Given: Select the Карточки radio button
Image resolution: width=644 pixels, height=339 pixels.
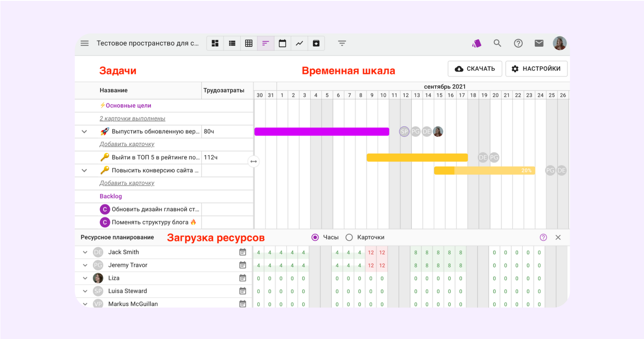Looking at the screenshot, I should point(349,237).
